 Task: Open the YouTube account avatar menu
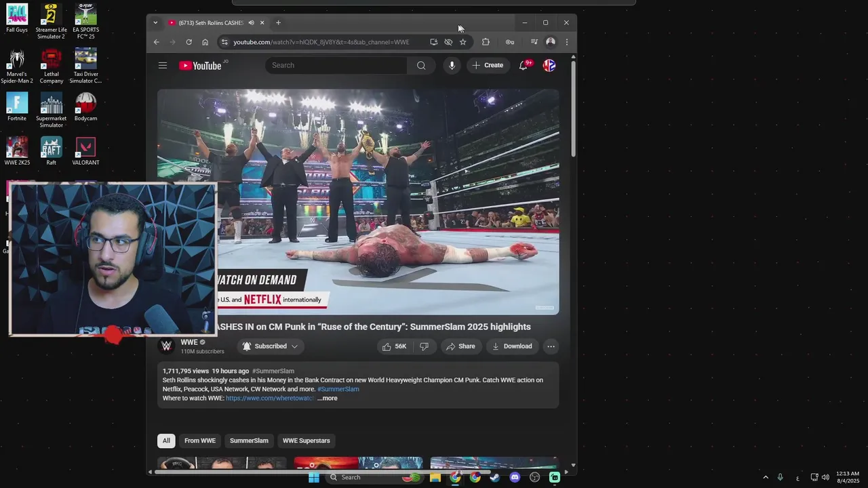(549, 65)
